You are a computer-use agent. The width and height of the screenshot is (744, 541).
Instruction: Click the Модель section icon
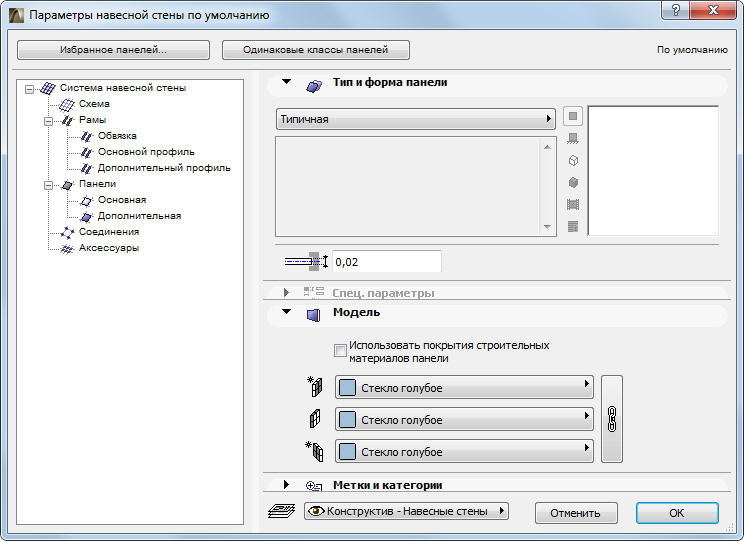pyautogui.click(x=314, y=315)
